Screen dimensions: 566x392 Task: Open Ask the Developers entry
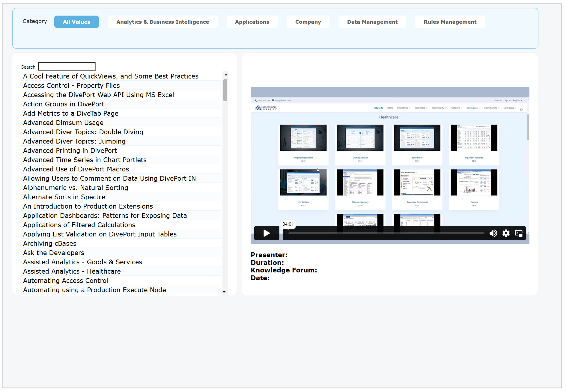pos(54,253)
